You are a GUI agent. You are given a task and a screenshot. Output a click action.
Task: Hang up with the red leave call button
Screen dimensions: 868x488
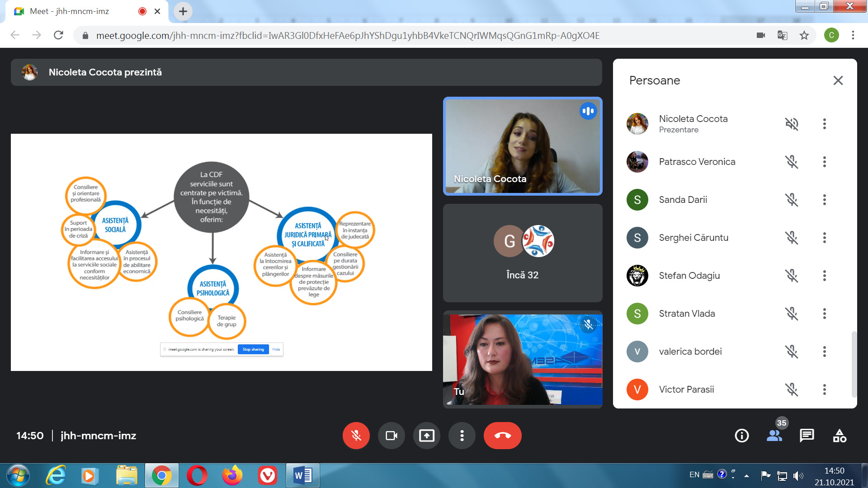(x=502, y=436)
